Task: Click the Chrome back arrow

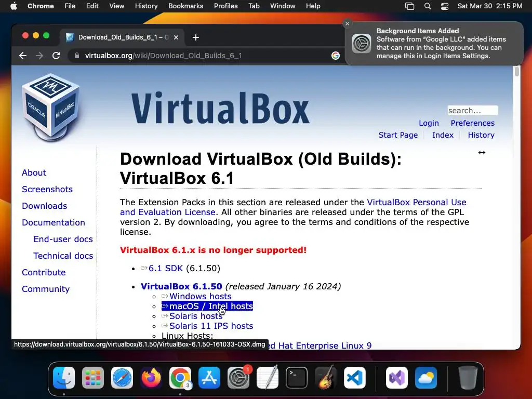Action: (23, 56)
